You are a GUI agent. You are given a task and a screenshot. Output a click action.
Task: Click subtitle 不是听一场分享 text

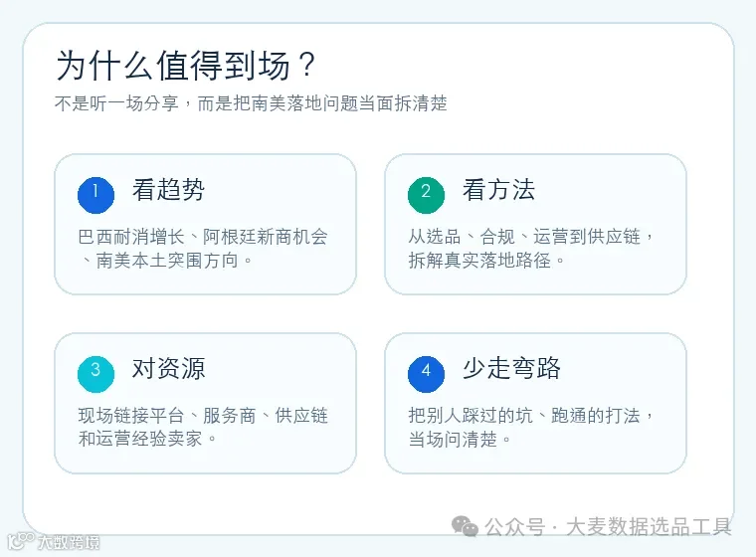tap(116, 103)
